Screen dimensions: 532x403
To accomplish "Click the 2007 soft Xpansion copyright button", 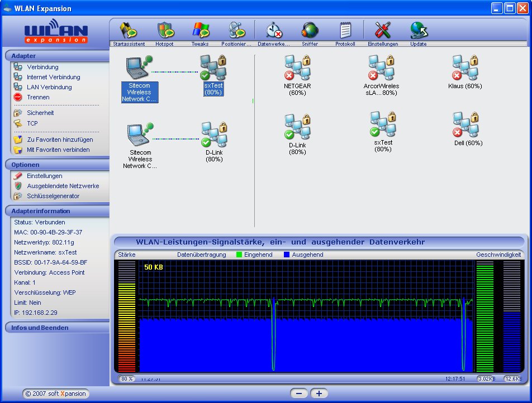I will coord(56,394).
